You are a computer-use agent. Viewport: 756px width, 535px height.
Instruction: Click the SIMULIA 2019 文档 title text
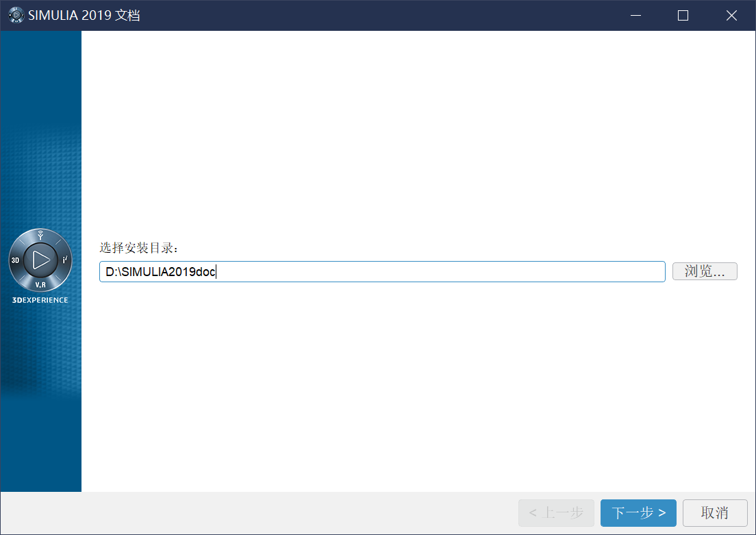click(x=84, y=15)
